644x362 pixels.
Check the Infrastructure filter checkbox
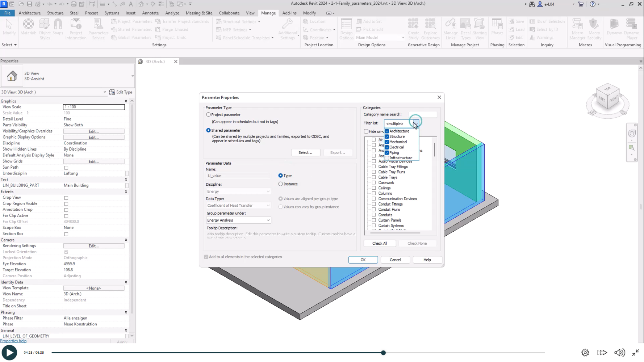pos(387,158)
